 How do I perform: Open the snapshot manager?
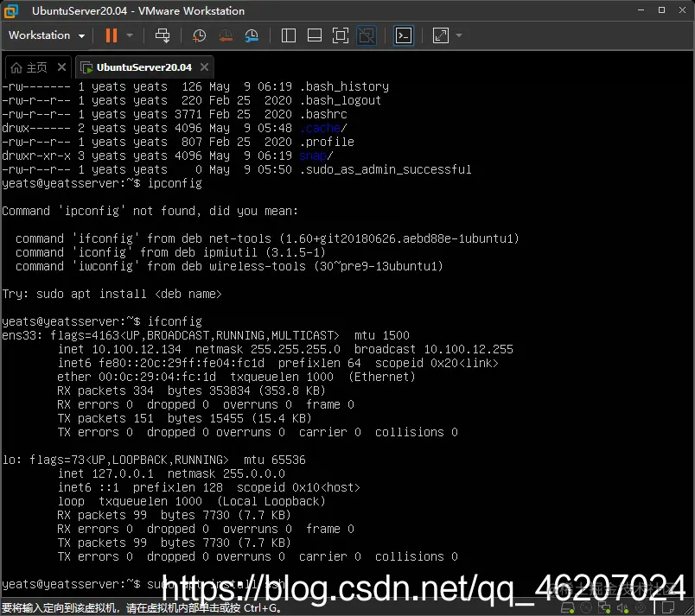click(x=252, y=35)
